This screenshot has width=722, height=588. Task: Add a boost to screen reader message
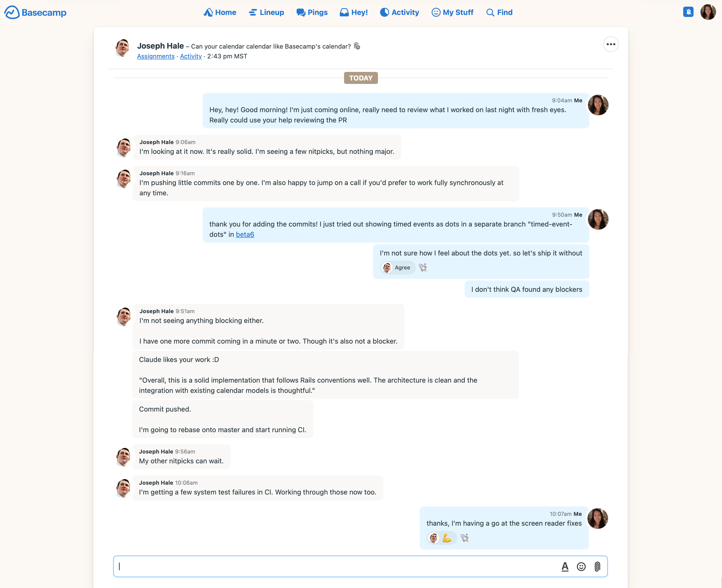(465, 538)
